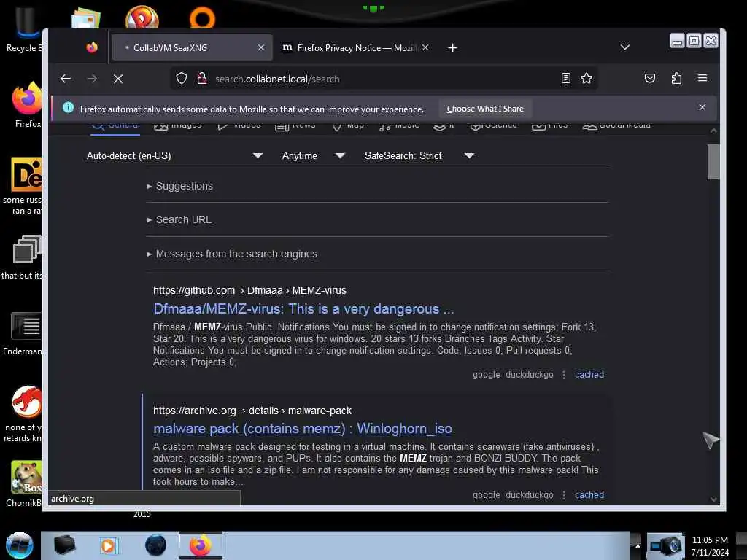
Task: Click the insecure connection padlock icon
Action: 202,79
